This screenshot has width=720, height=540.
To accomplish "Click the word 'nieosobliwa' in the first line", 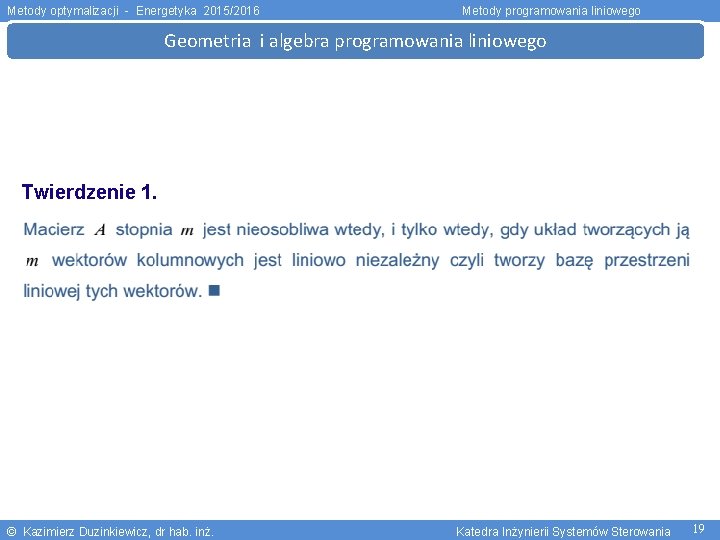I will pos(282,229).
